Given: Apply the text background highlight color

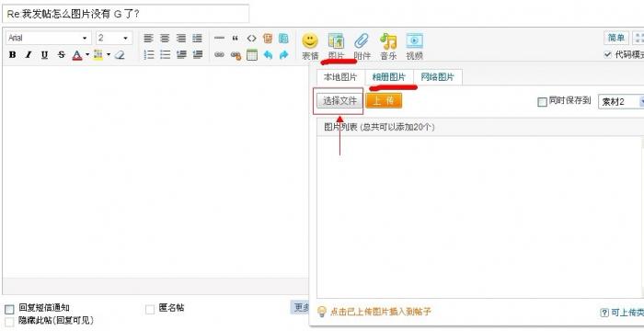Looking at the screenshot, I should click(x=98, y=55).
